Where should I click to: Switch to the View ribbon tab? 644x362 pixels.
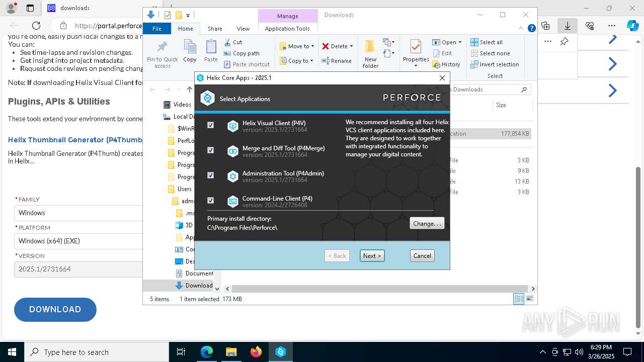(243, 29)
